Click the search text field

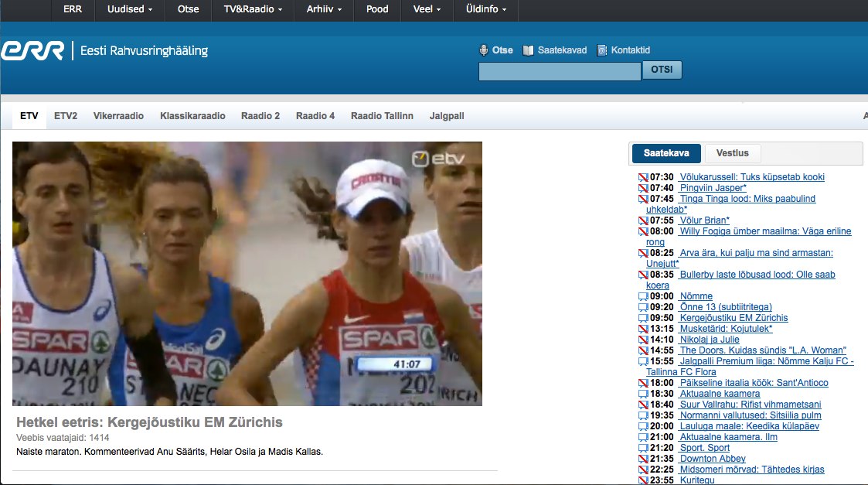coord(560,71)
